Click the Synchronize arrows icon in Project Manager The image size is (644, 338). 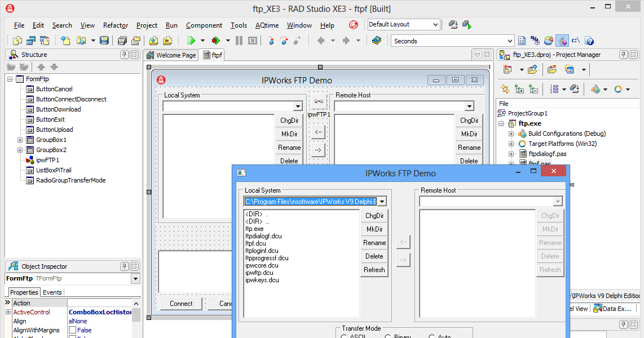(506, 88)
